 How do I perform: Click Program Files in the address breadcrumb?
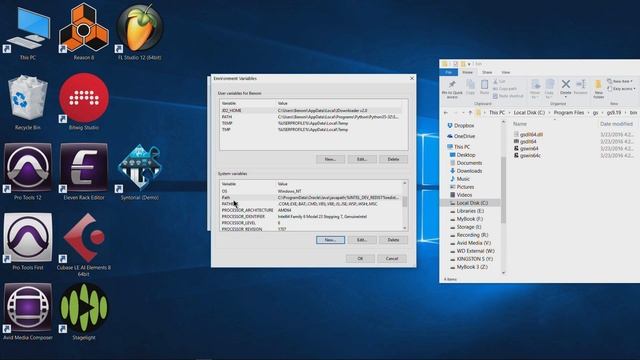(569, 113)
